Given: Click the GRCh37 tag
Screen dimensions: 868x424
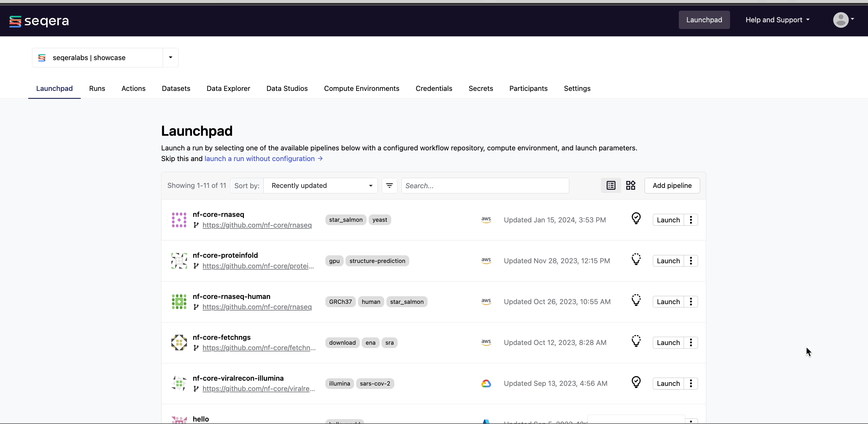Looking at the screenshot, I should pos(340,302).
